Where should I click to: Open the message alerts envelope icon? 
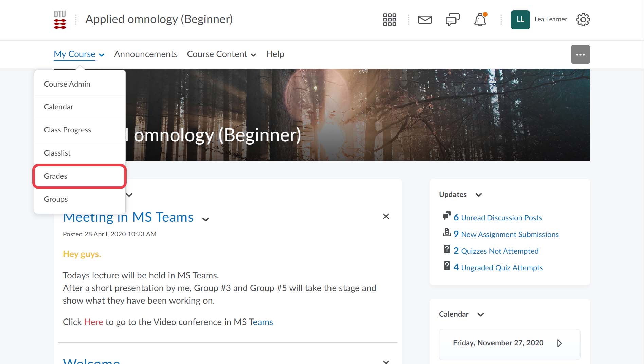pyautogui.click(x=425, y=20)
